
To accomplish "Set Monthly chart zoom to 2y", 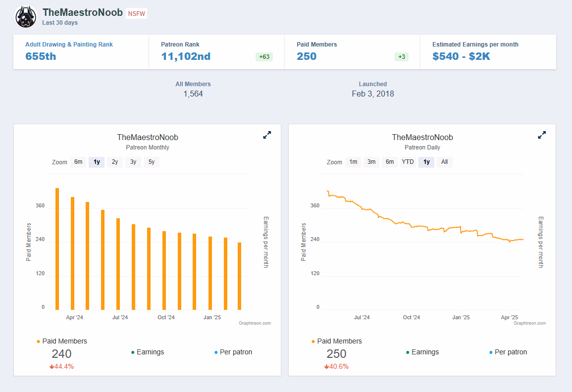I will click(115, 162).
